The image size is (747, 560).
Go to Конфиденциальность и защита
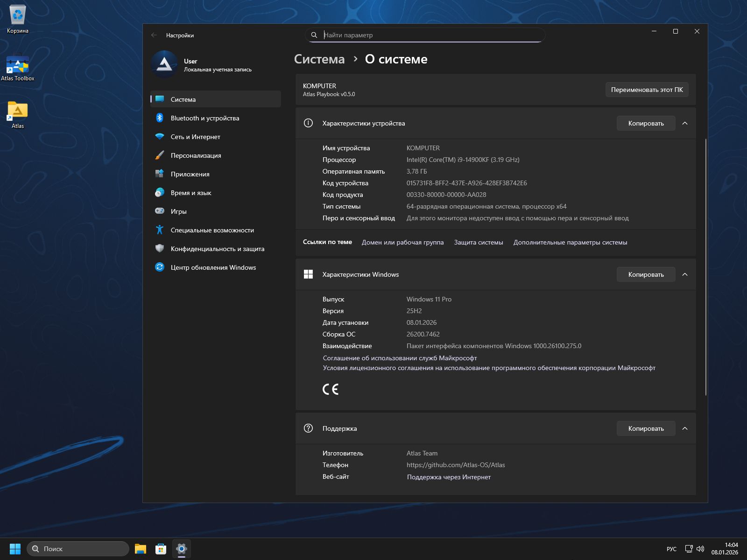click(x=218, y=249)
